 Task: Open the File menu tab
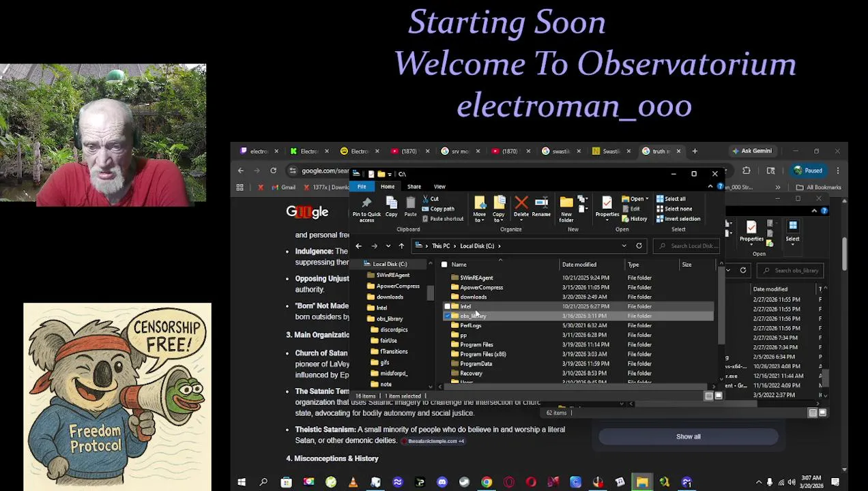coord(362,187)
